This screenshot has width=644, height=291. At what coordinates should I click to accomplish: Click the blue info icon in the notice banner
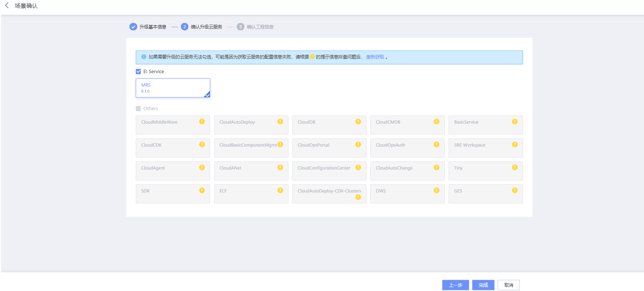[144, 57]
